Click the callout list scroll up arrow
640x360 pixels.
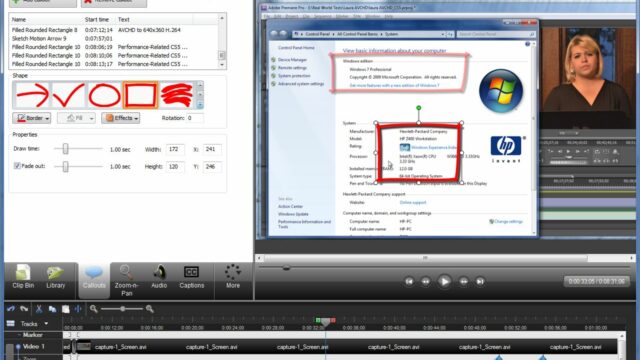coord(222,18)
